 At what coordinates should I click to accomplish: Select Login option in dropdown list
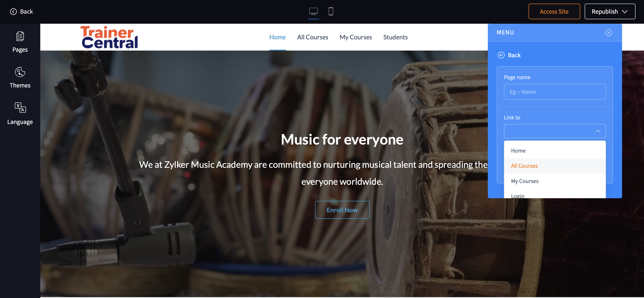tap(518, 196)
